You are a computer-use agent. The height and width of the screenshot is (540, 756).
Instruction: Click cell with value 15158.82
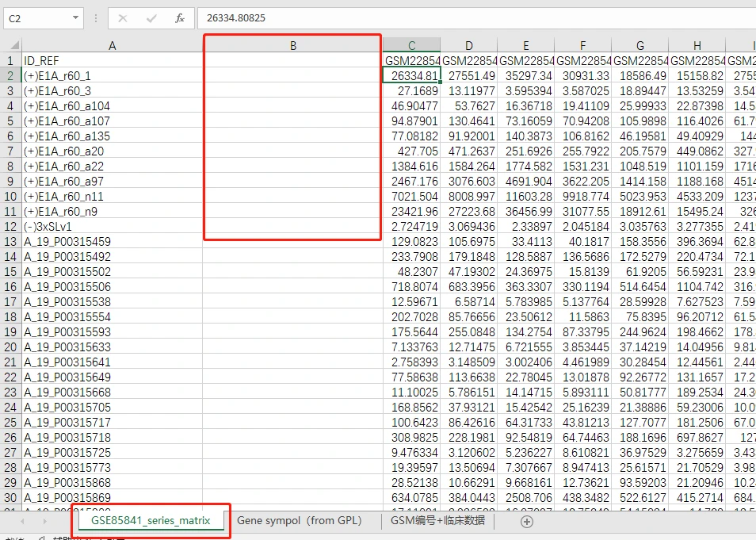pyautogui.click(x=697, y=76)
